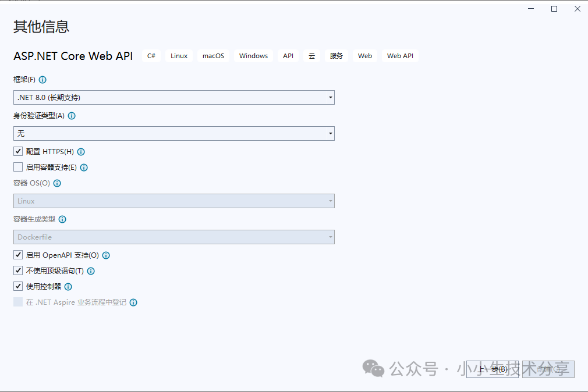Screen dimensions: 588x392
Task: Click info icon beside 使用控制器
Action: (68, 287)
